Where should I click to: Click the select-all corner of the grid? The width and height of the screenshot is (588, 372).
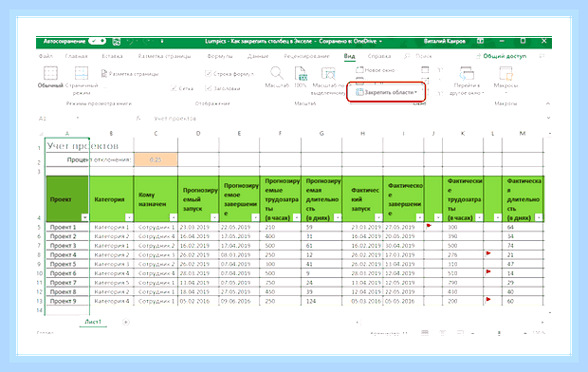tap(41, 134)
